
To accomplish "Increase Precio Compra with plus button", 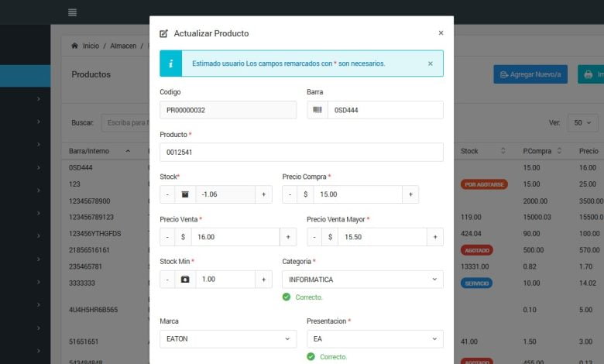I will (x=410, y=194).
